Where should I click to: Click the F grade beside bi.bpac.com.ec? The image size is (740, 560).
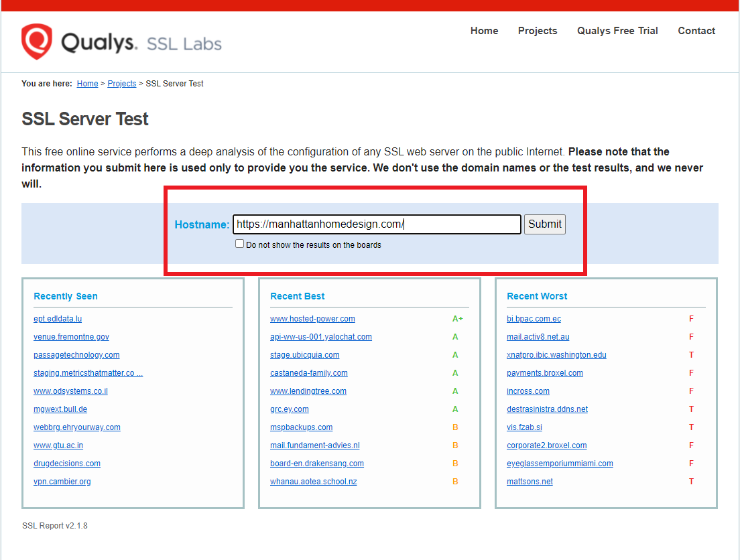(x=691, y=319)
